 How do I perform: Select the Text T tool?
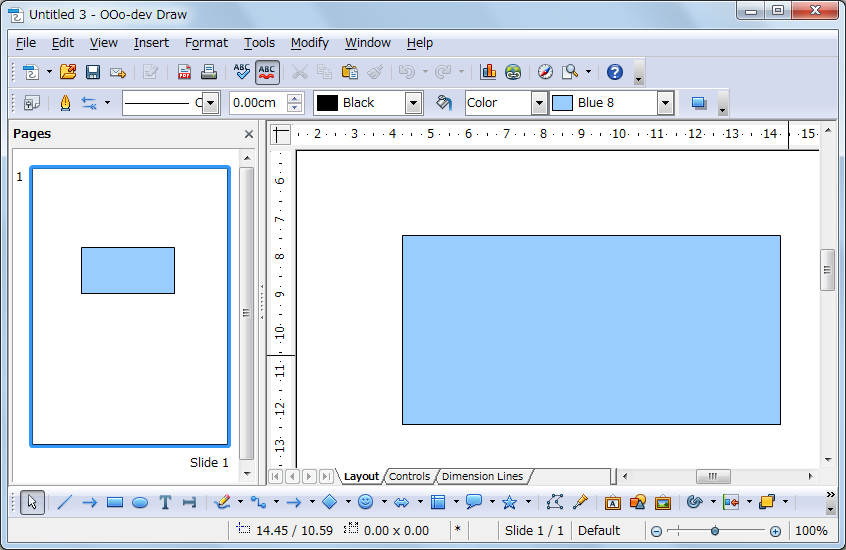[x=165, y=503]
